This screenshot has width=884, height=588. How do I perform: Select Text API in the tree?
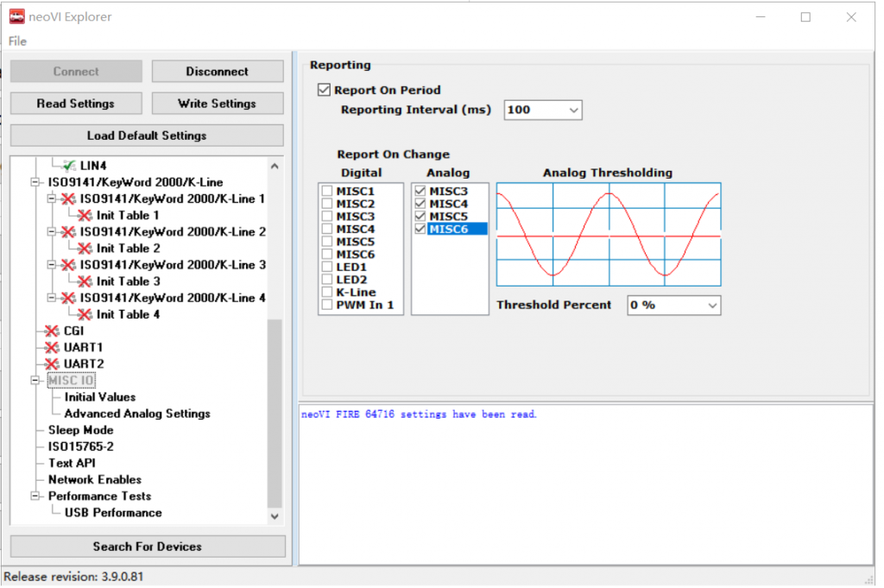[x=72, y=464]
